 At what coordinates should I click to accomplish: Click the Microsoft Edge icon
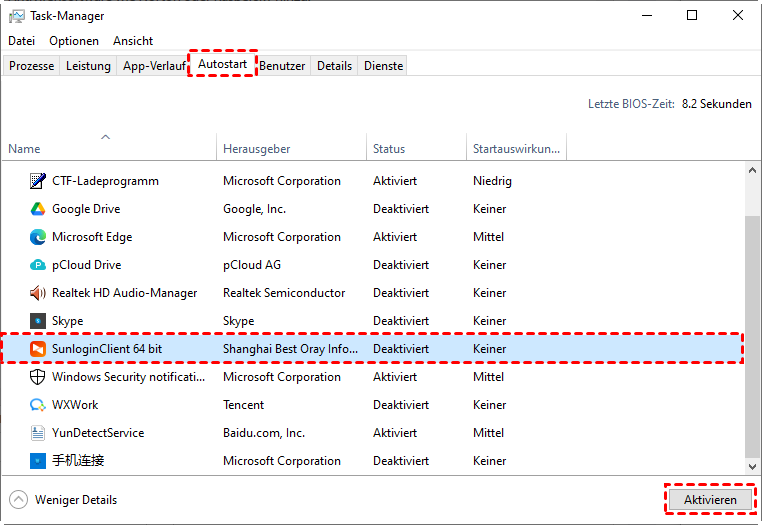tap(37, 237)
